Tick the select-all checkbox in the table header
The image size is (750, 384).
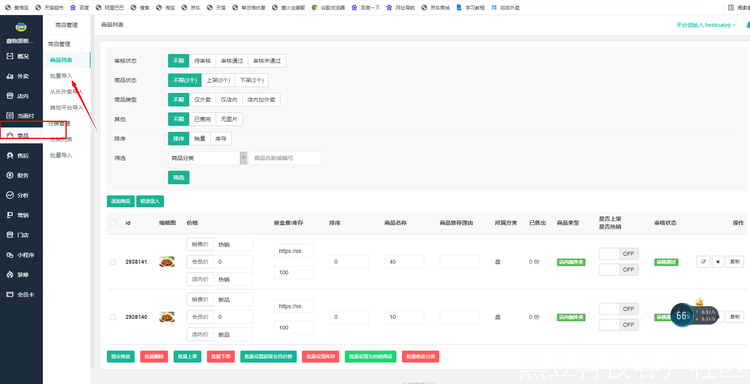[x=113, y=223]
